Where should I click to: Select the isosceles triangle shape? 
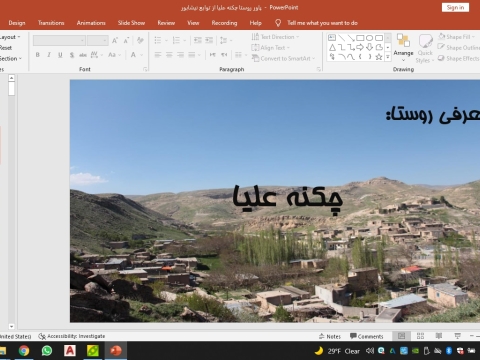click(x=332, y=47)
